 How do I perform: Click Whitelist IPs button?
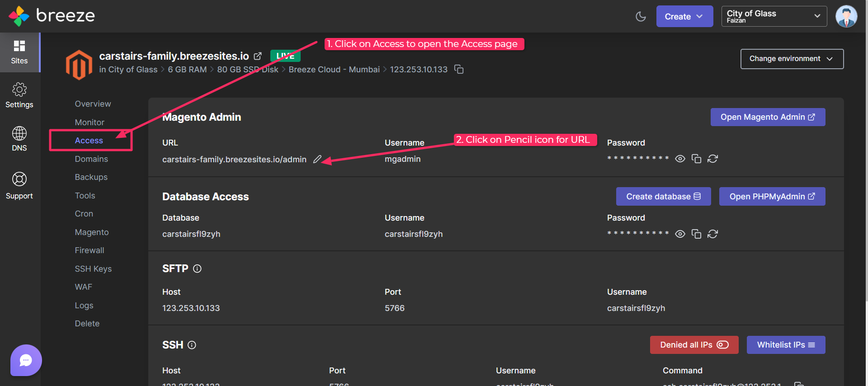click(786, 345)
